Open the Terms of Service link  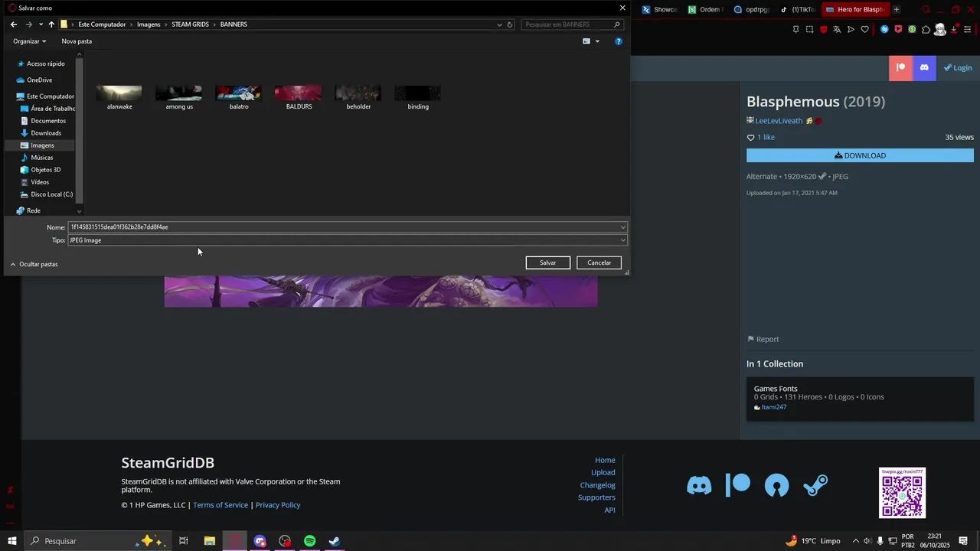pos(220,505)
